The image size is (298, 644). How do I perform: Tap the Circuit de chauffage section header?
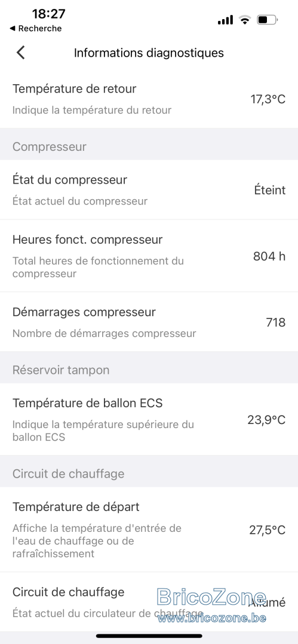tap(149, 473)
